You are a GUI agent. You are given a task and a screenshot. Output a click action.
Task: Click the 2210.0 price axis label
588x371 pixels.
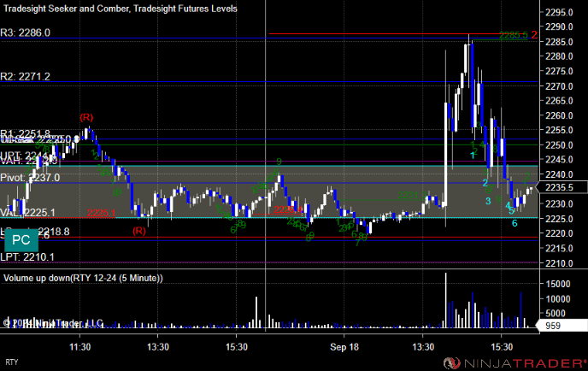click(559, 263)
